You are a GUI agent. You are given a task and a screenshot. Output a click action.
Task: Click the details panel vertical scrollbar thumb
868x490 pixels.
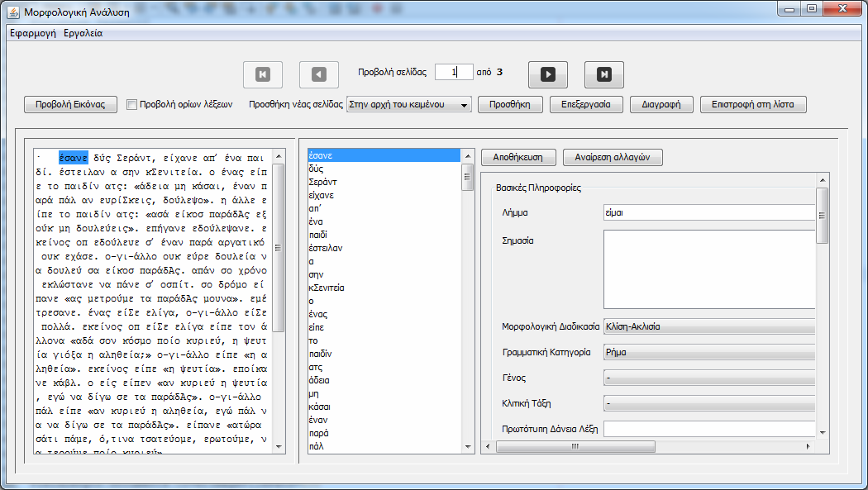(x=822, y=216)
